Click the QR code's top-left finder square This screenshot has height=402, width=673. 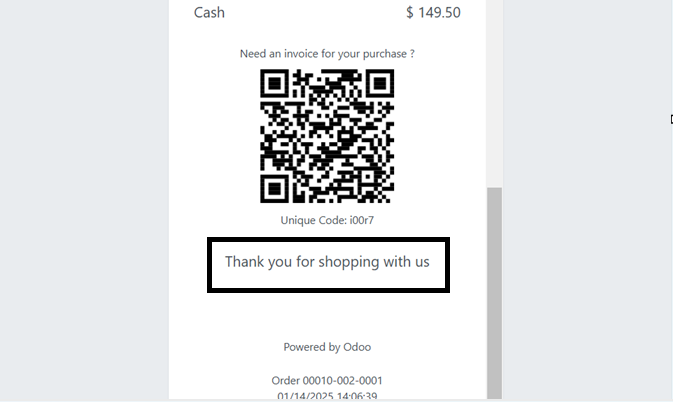275,84
